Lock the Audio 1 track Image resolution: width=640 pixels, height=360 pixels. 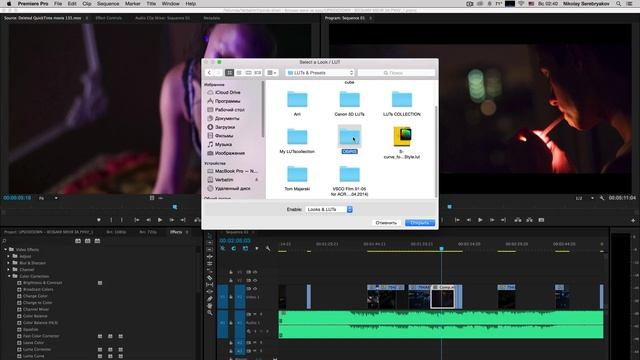click(x=231, y=322)
